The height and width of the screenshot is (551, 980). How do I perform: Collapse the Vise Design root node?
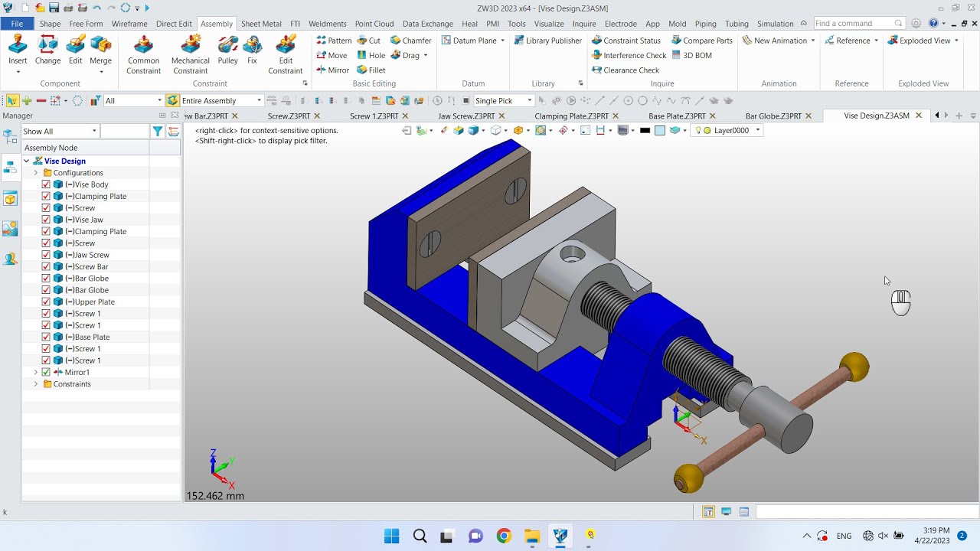click(27, 161)
